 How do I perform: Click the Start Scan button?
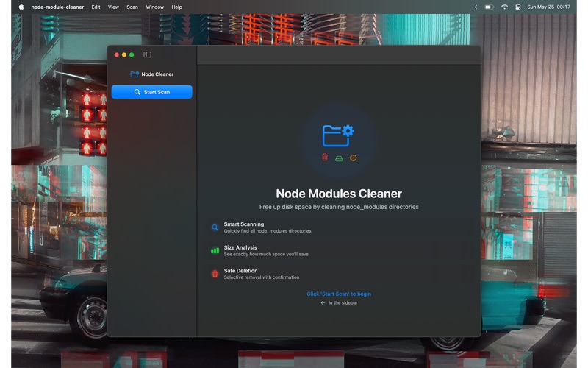click(x=151, y=92)
